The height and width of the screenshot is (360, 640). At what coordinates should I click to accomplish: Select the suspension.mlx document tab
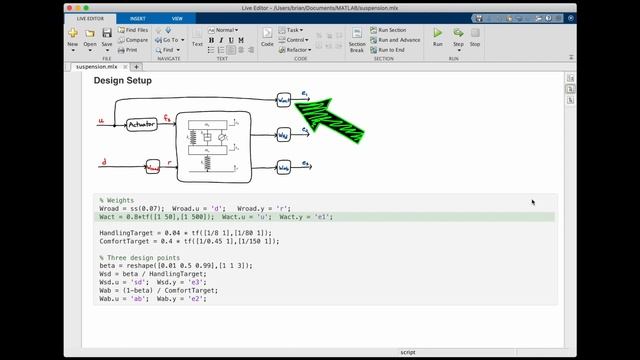(96, 67)
